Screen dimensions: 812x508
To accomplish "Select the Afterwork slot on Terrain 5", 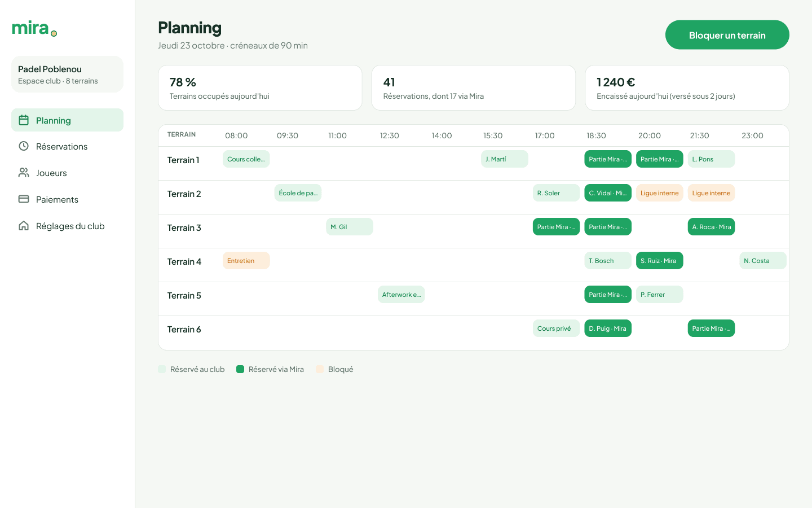I will click(x=401, y=295).
